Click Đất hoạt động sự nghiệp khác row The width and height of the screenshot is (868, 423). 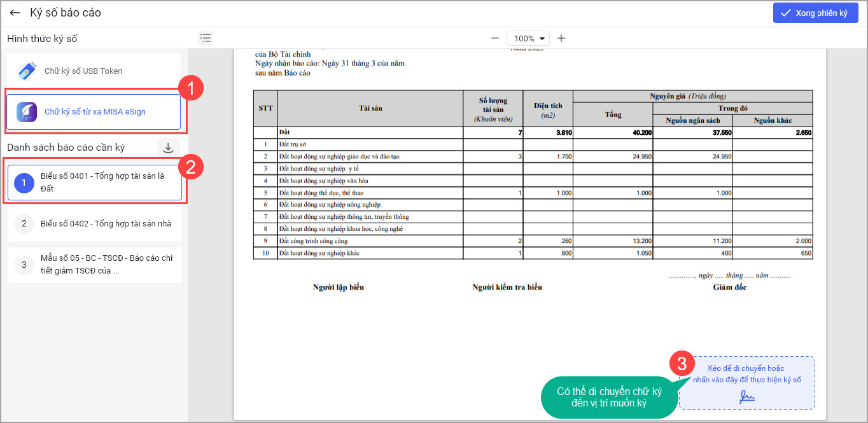point(533,253)
